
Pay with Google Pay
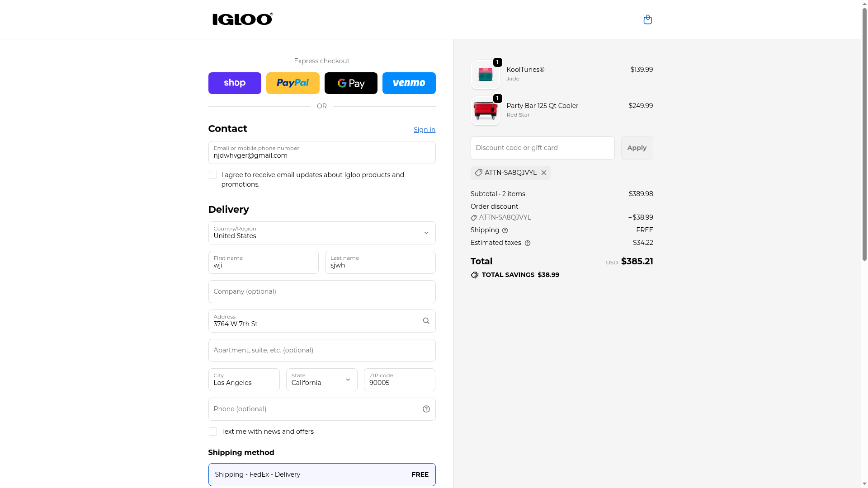pyautogui.click(x=351, y=83)
